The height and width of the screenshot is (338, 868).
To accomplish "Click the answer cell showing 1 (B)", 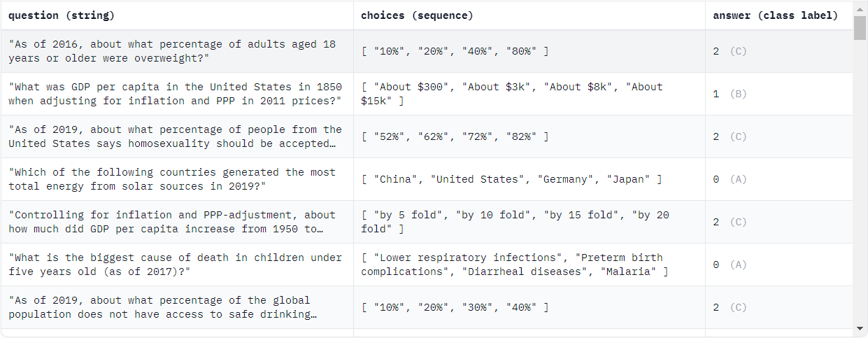I will [730, 94].
